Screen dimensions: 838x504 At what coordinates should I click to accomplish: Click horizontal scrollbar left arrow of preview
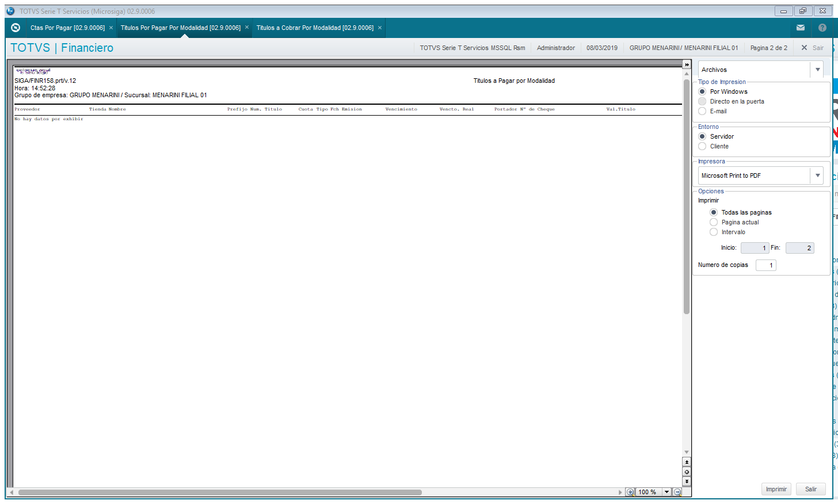tap(12, 492)
